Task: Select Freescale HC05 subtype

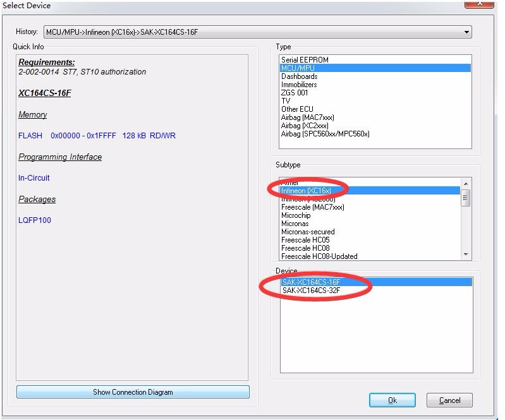Action: click(x=370, y=240)
